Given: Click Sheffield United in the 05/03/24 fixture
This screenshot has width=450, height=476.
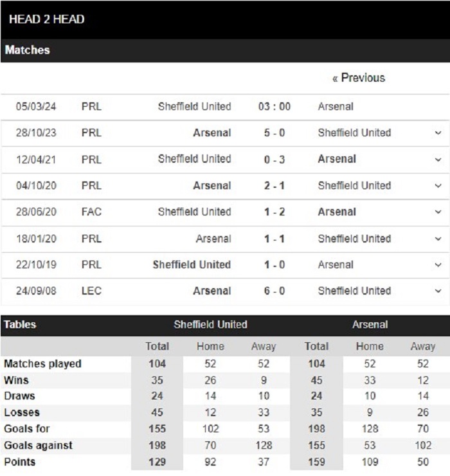Looking at the screenshot, I should [195, 107].
